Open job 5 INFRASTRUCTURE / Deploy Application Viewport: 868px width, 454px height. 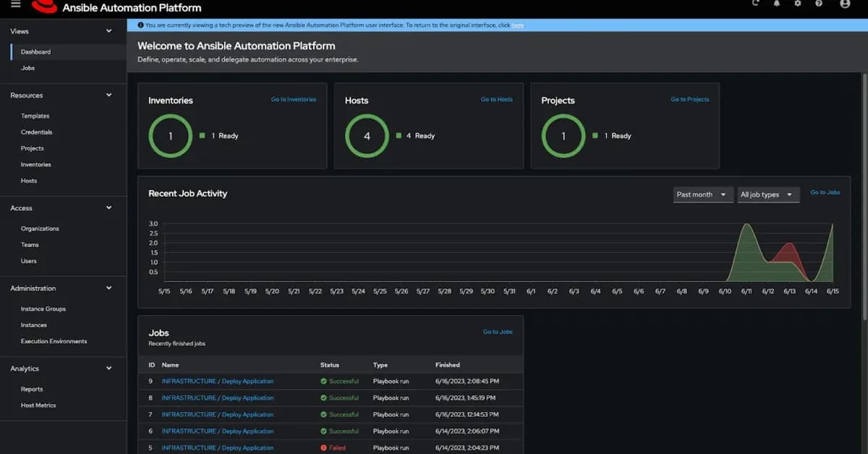218,447
